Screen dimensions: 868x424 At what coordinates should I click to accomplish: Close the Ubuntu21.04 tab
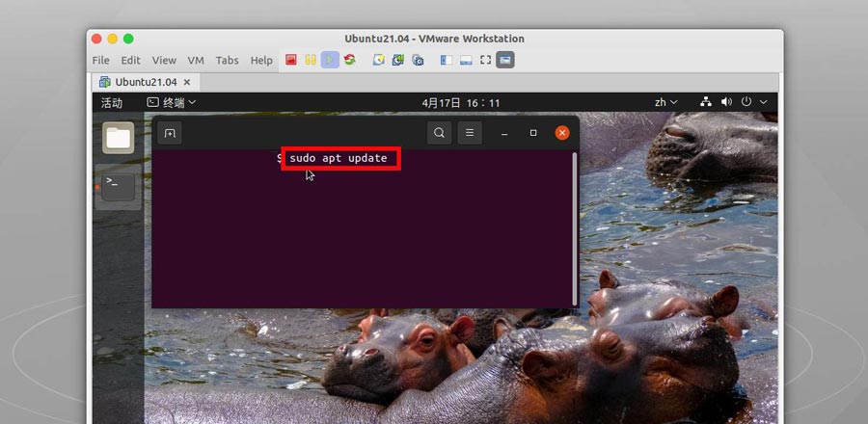(187, 82)
